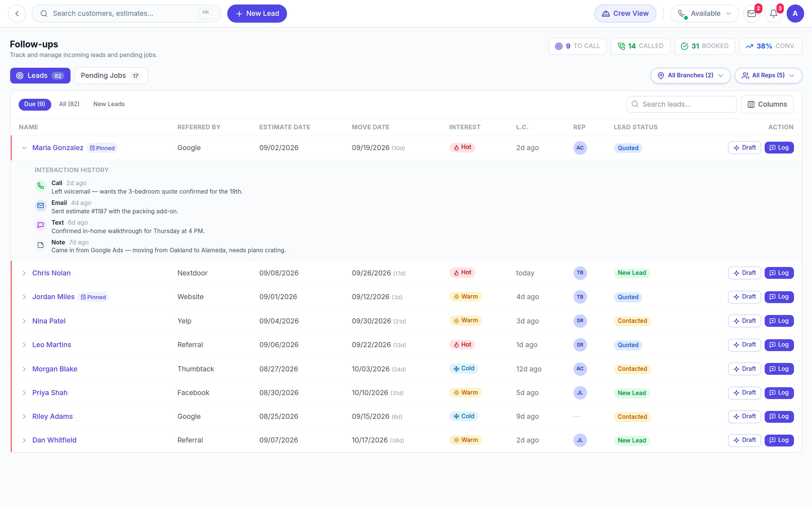812x508 pixels.
Task: Click Nina Patel's SR rep avatar
Action: coord(580,321)
